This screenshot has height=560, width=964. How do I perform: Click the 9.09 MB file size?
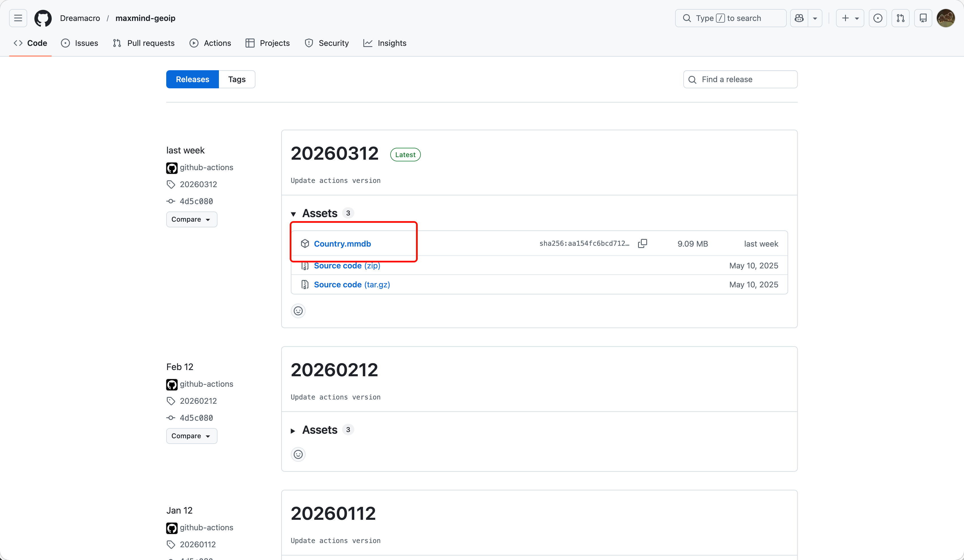click(692, 244)
